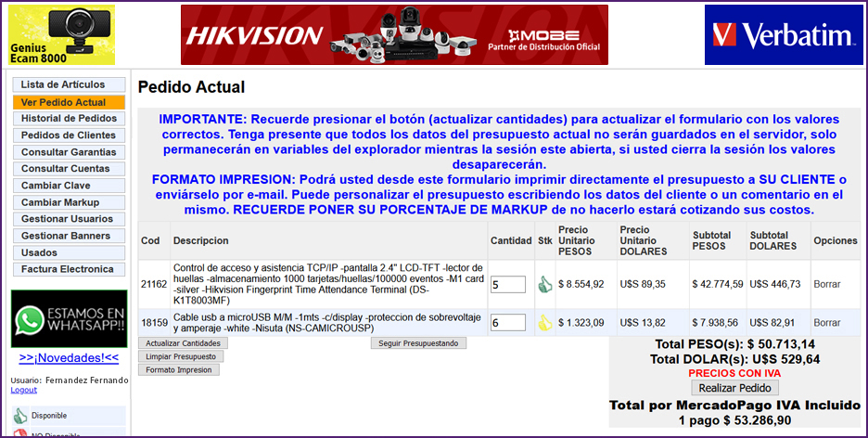Open the Genius Ecam 8000 banner
868x438 pixels.
(x=61, y=35)
